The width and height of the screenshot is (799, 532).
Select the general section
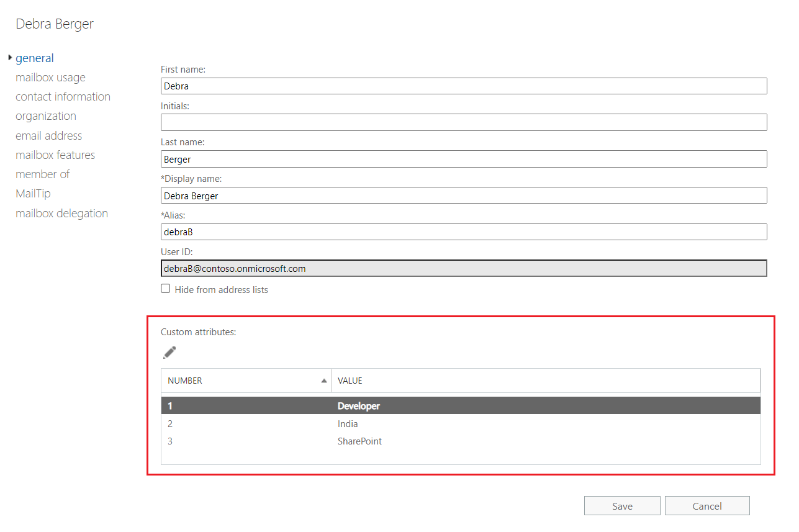point(35,58)
